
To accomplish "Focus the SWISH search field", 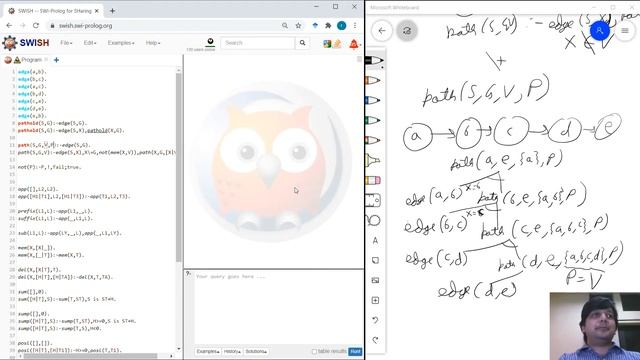I will (258, 43).
